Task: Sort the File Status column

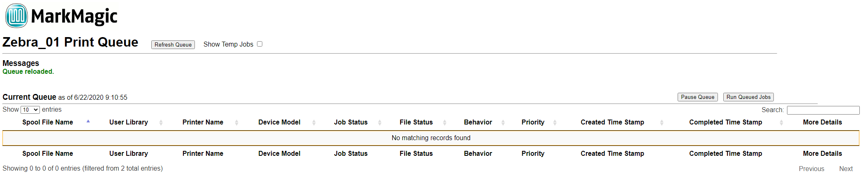Action: [416, 122]
